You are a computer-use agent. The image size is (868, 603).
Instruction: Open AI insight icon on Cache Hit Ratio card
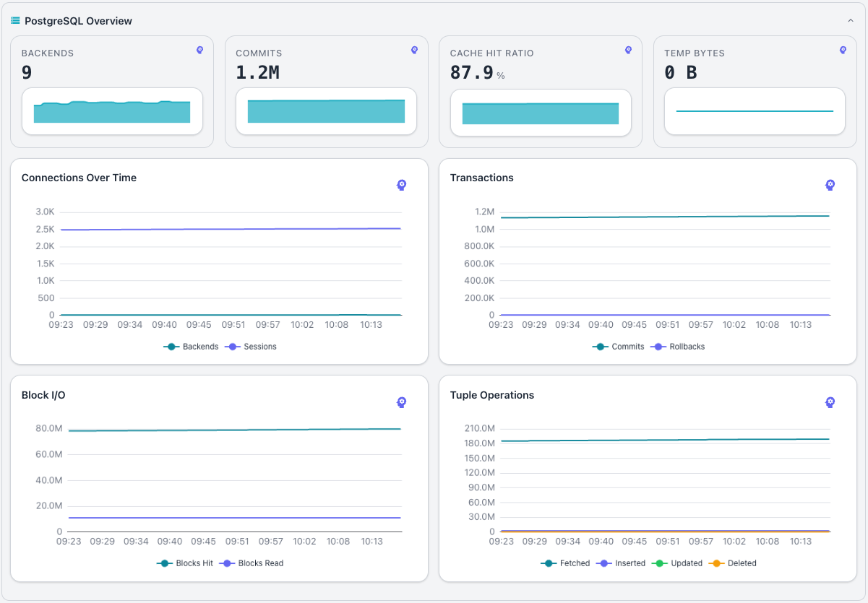click(629, 50)
